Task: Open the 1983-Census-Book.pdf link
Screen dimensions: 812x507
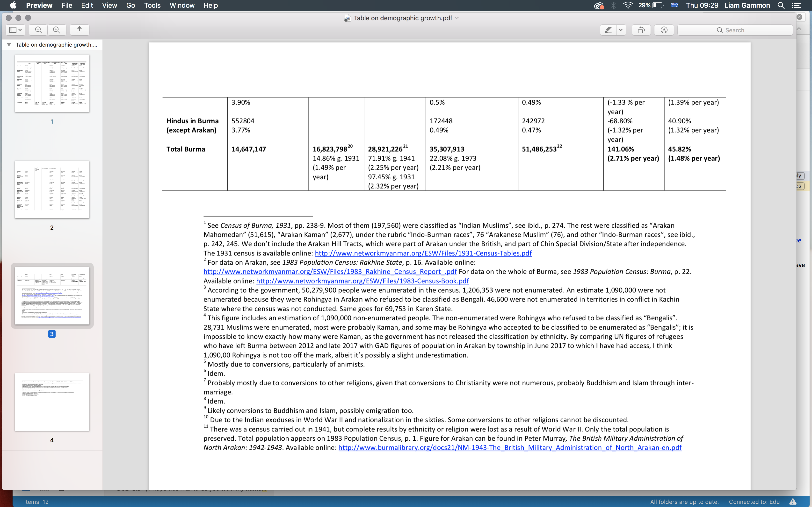Action: click(362, 281)
